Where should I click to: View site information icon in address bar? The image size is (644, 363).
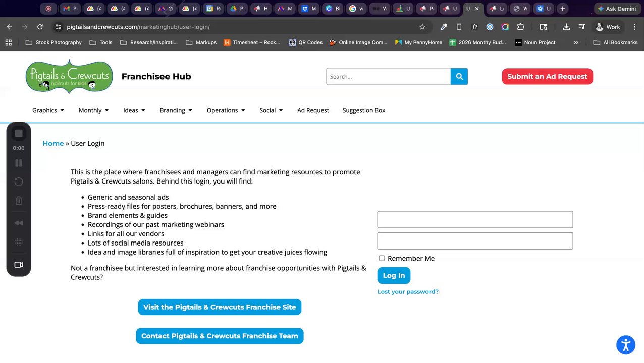[x=58, y=27]
